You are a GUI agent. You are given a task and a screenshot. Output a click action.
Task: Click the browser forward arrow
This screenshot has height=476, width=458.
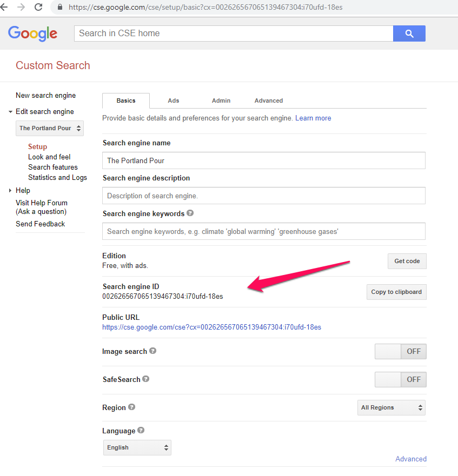tap(21, 7)
